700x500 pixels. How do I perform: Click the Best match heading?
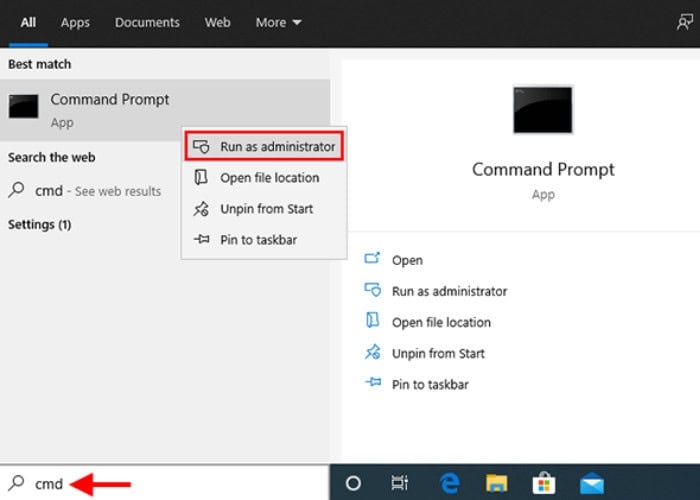click(x=39, y=64)
